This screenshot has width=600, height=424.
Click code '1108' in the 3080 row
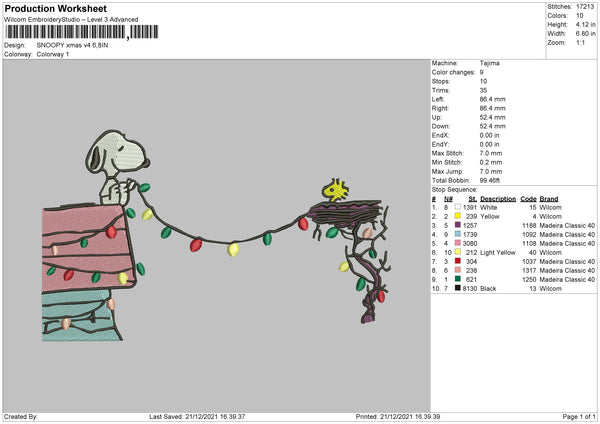tap(529, 243)
